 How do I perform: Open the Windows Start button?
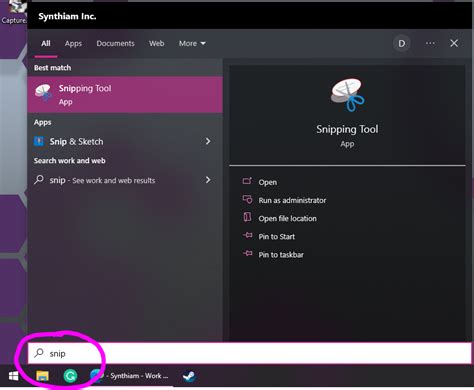tap(13, 376)
